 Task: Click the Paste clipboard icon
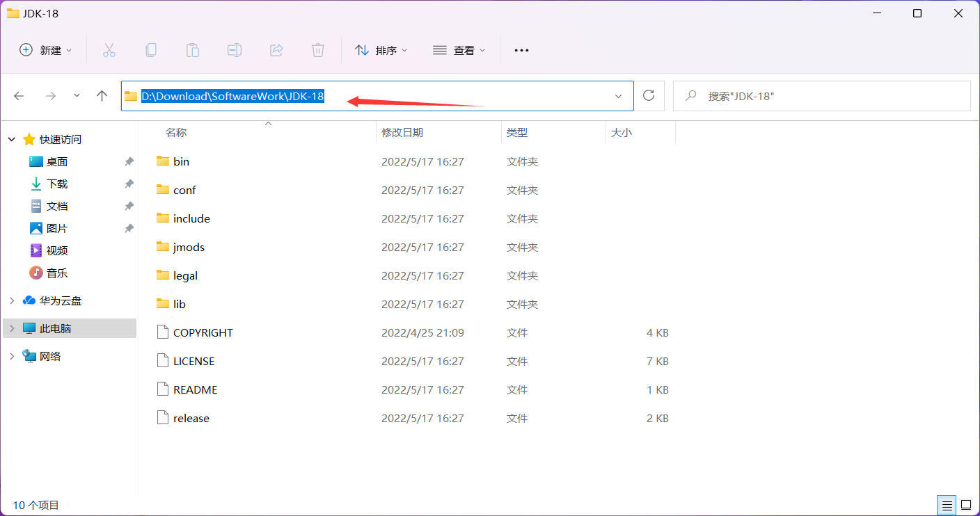coord(193,50)
